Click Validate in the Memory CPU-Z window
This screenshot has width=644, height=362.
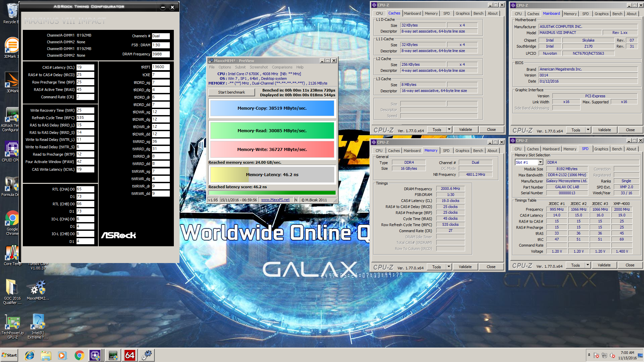click(465, 267)
